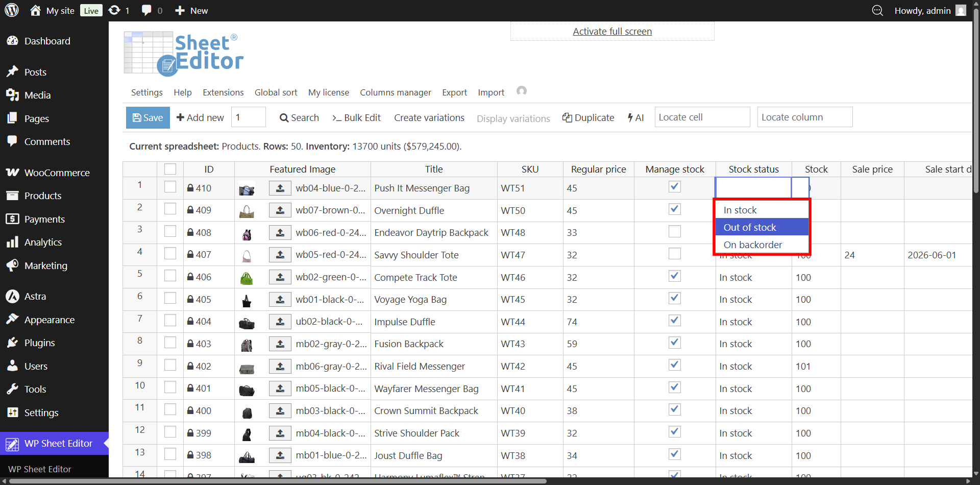Open WP Sheet Editor in sidebar

tap(54, 443)
